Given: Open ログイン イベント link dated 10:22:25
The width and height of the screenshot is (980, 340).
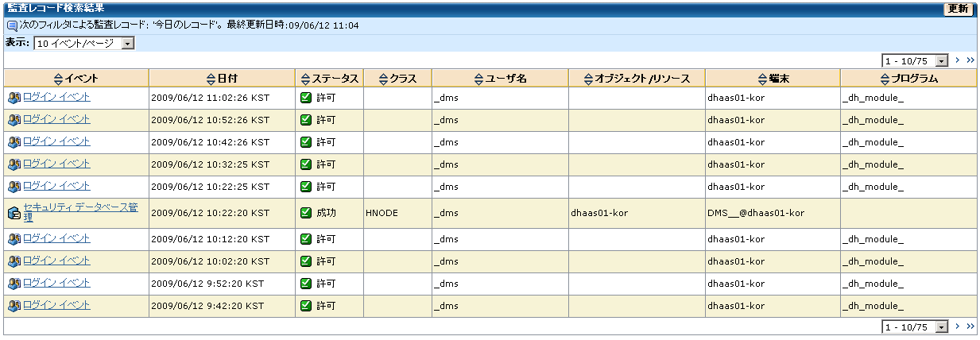Looking at the screenshot, I should pos(56,186).
